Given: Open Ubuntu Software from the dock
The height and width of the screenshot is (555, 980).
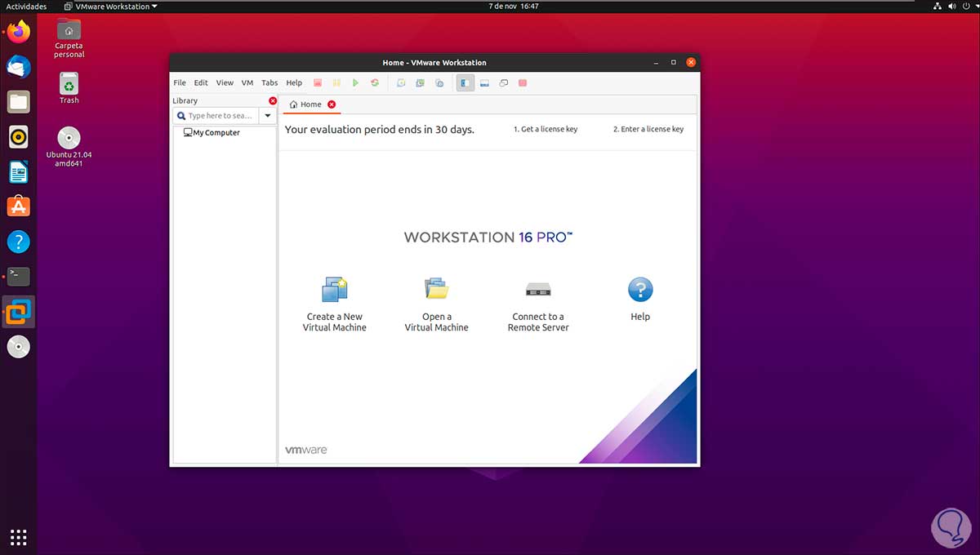Looking at the screenshot, I should (x=19, y=206).
